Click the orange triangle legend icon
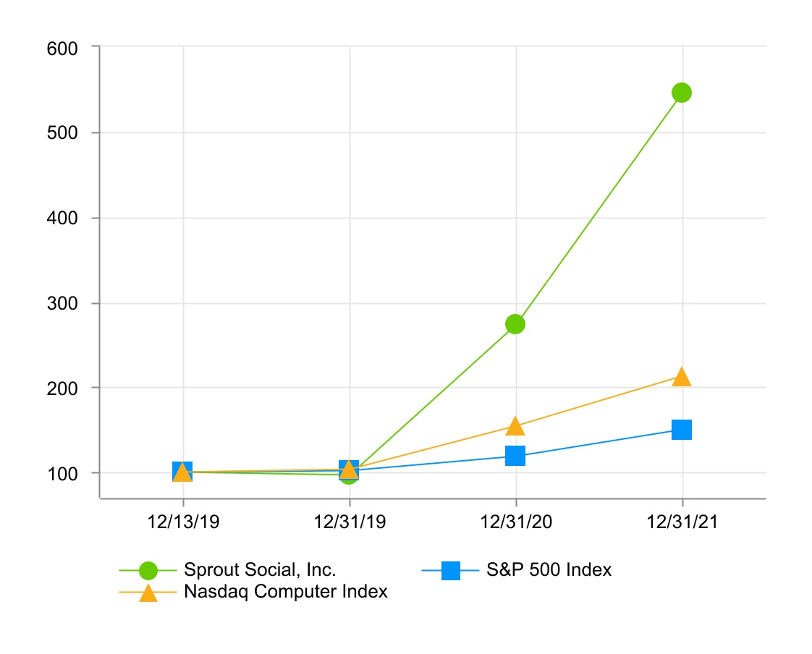The height and width of the screenshot is (654, 812). click(x=148, y=593)
